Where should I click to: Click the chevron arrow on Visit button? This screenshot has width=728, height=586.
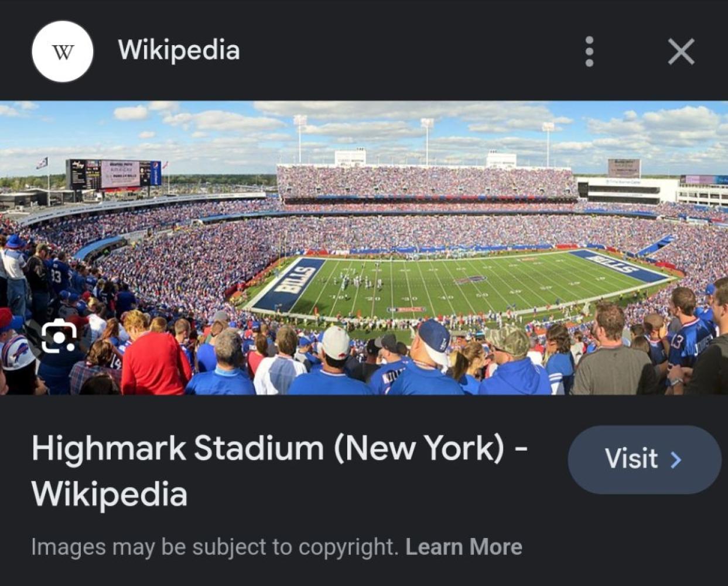pos(676,459)
